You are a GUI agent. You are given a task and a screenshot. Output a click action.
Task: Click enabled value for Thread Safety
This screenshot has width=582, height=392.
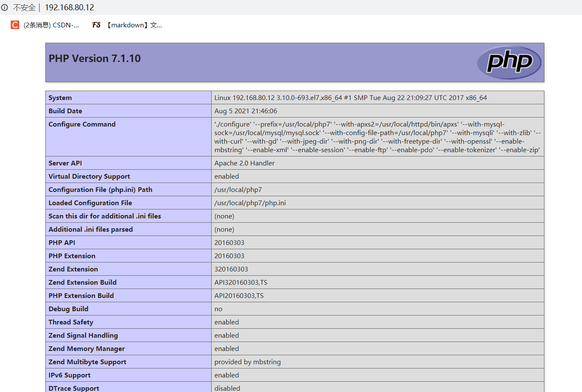[227, 322]
